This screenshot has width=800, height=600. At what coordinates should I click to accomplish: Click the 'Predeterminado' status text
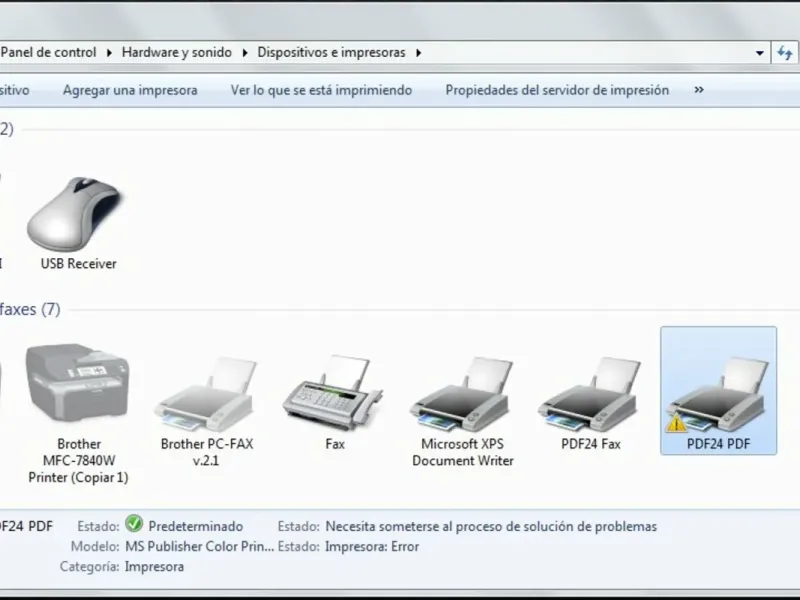(195, 526)
